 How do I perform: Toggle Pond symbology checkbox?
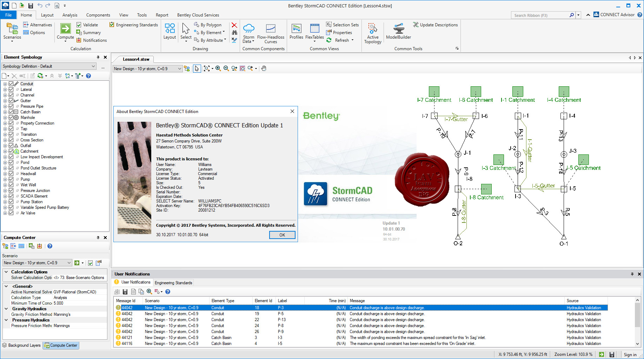[x=11, y=162]
